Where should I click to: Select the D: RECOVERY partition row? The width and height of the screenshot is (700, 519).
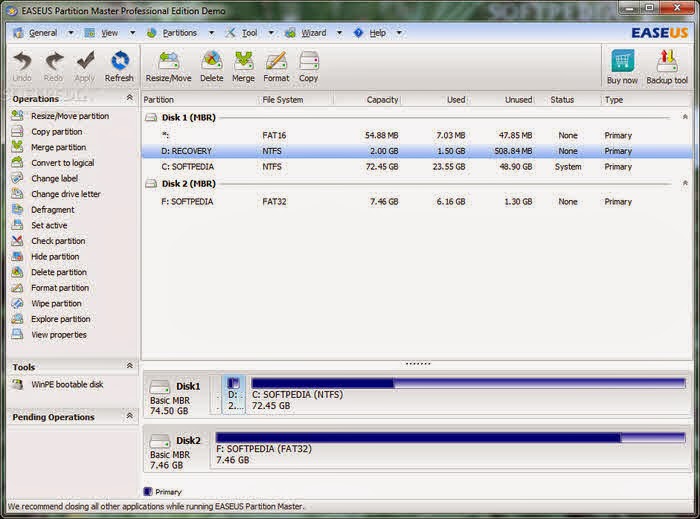[417, 151]
